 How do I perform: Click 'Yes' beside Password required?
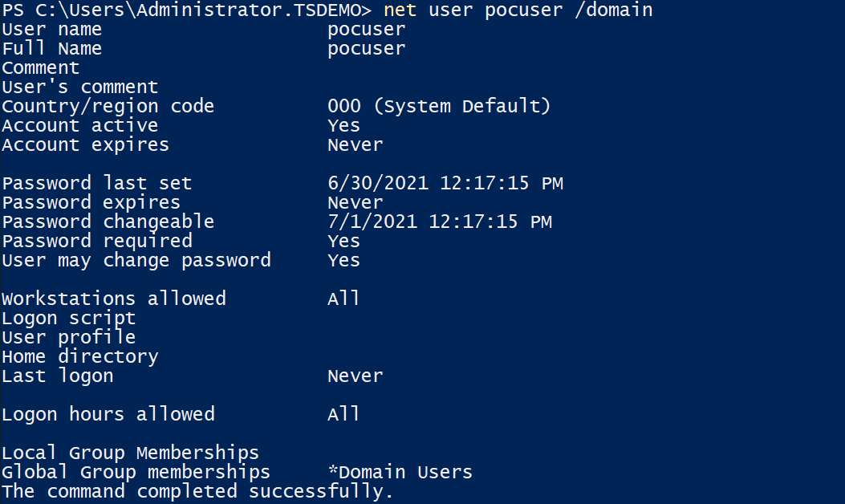[343, 241]
